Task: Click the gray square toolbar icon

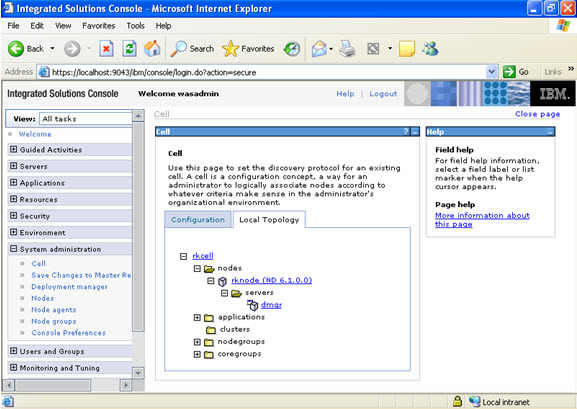Action: coord(373,49)
